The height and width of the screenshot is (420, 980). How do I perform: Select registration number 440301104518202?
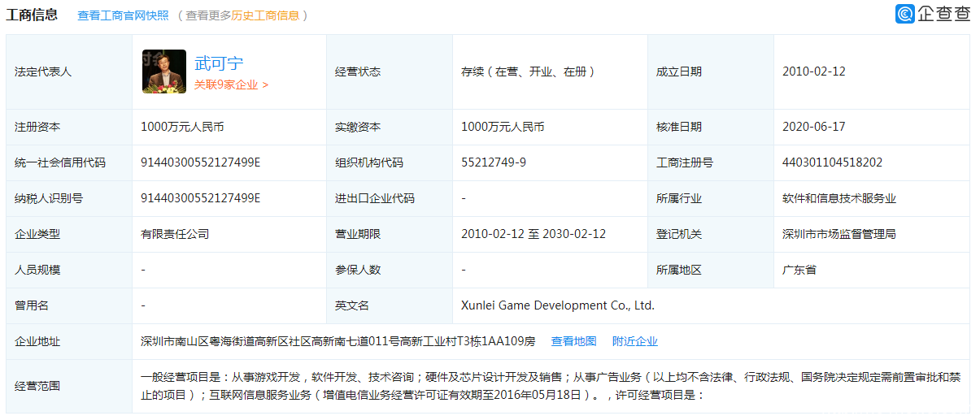(832, 162)
